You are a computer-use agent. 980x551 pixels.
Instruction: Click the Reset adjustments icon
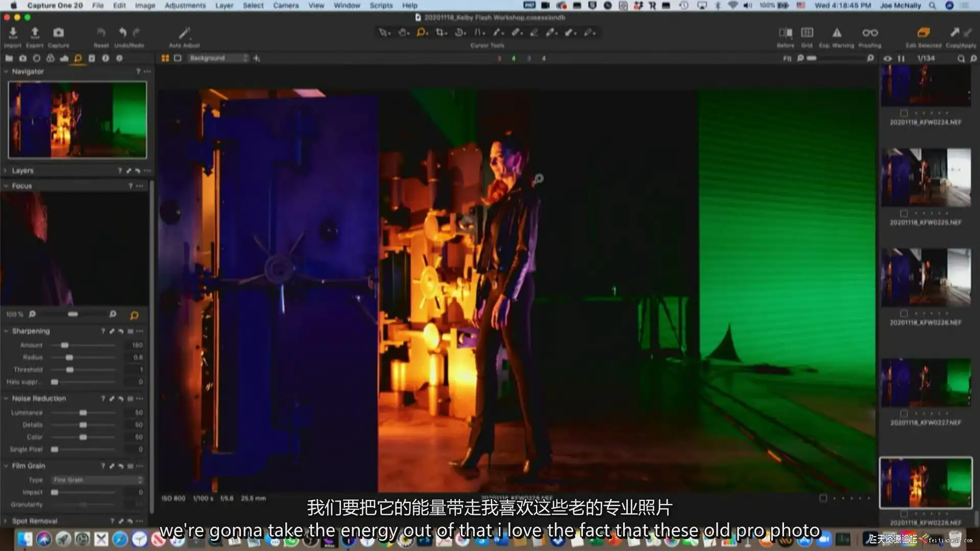(101, 33)
